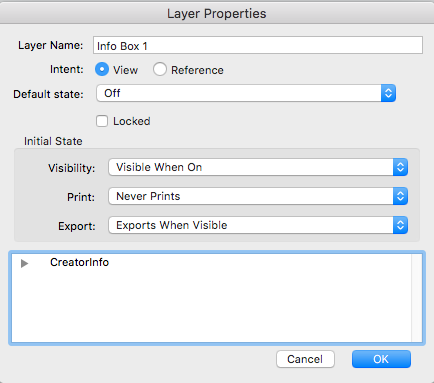Select the Reference intent radio button

point(160,70)
